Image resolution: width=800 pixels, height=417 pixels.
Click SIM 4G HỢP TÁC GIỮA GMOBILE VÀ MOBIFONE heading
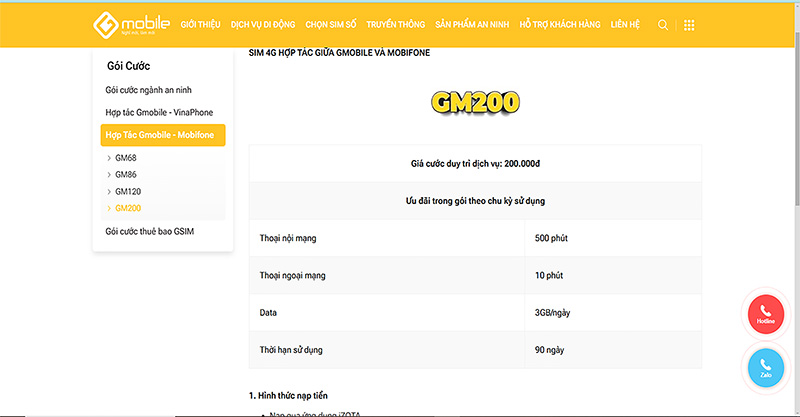click(x=339, y=53)
